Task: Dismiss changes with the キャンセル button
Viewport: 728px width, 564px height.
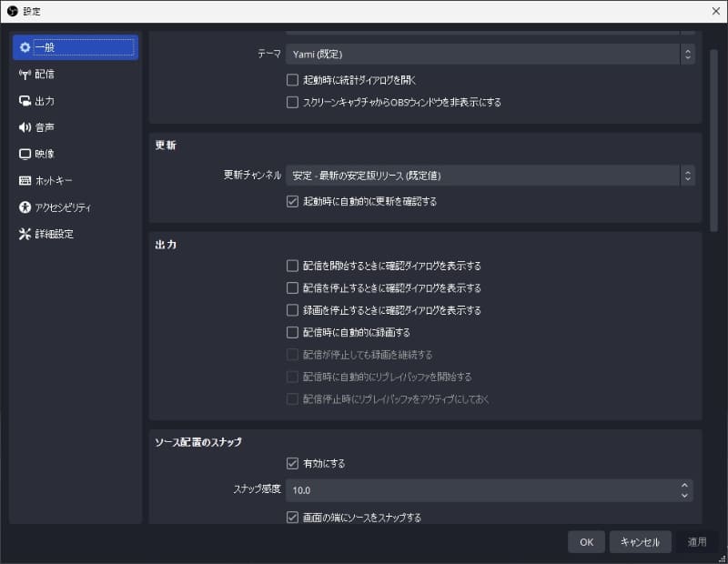Action: [640, 541]
